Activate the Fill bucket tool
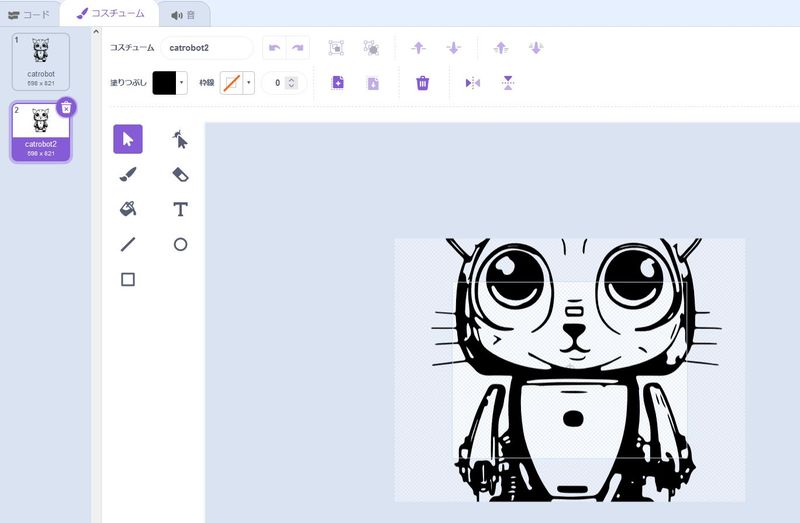The height and width of the screenshot is (523, 800). point(127,209)
